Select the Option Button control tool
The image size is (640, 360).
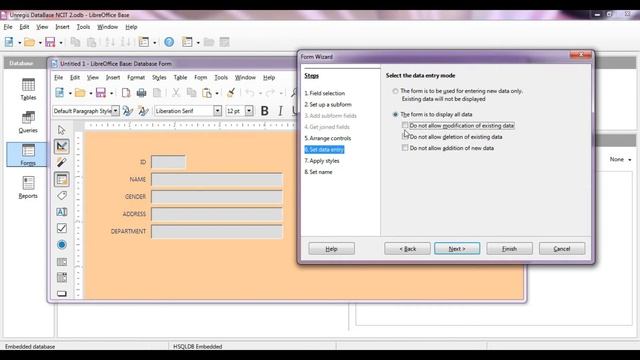coord(62,244)
